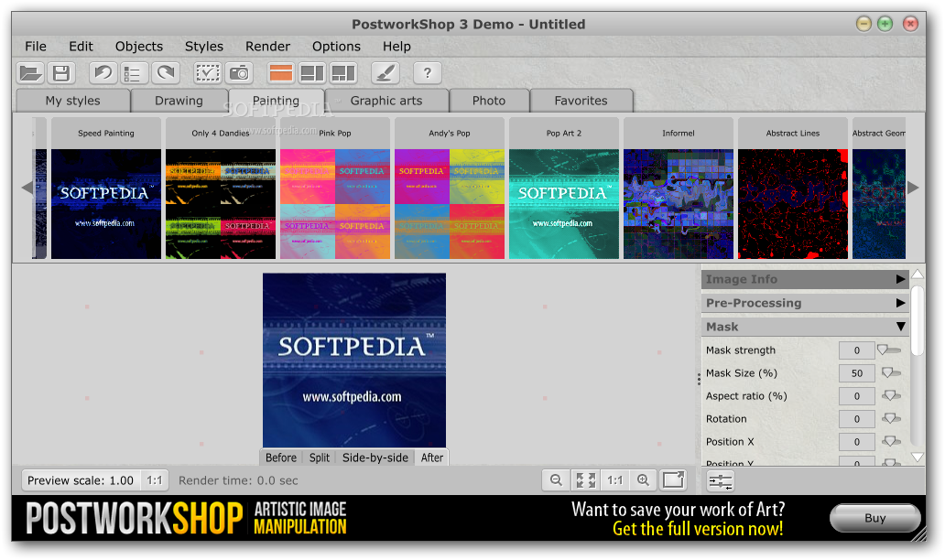Select the three-pane layout icon

343,73
